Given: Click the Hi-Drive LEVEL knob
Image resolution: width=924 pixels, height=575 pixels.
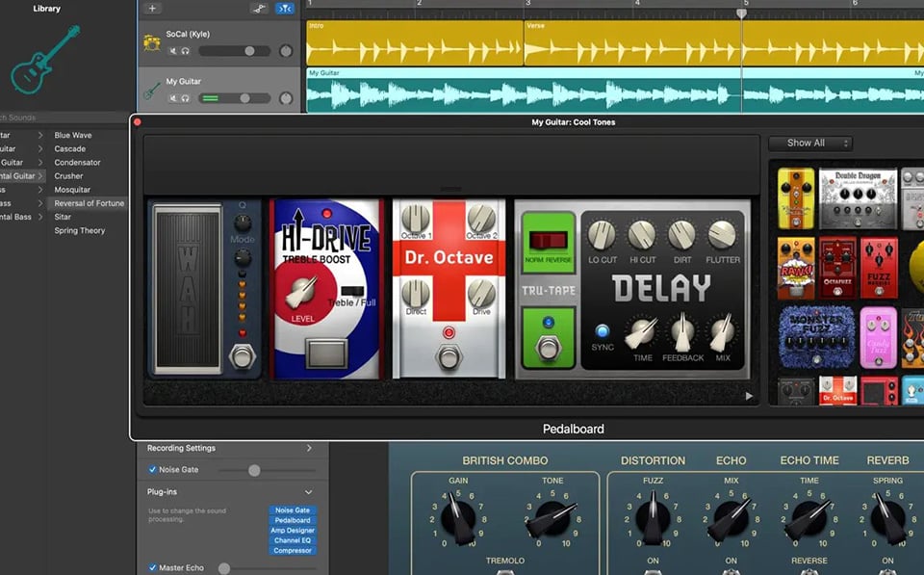Looking at the screenshot, I should pyautogui.click(x=301, y=293).
